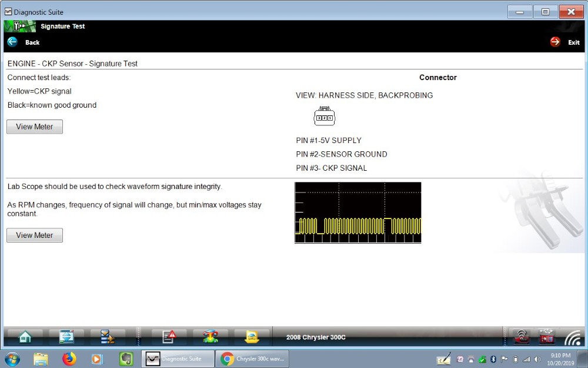Click View Meter under test leads

[35, 127]
